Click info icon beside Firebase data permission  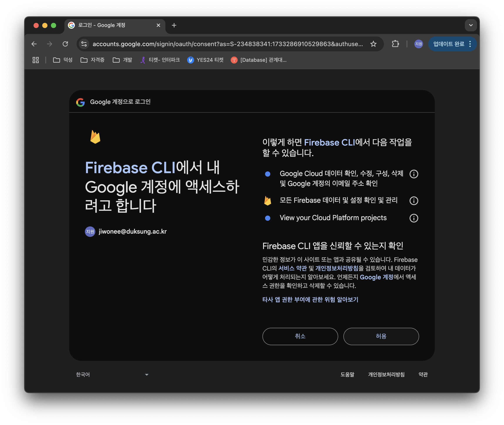(414, 201)
